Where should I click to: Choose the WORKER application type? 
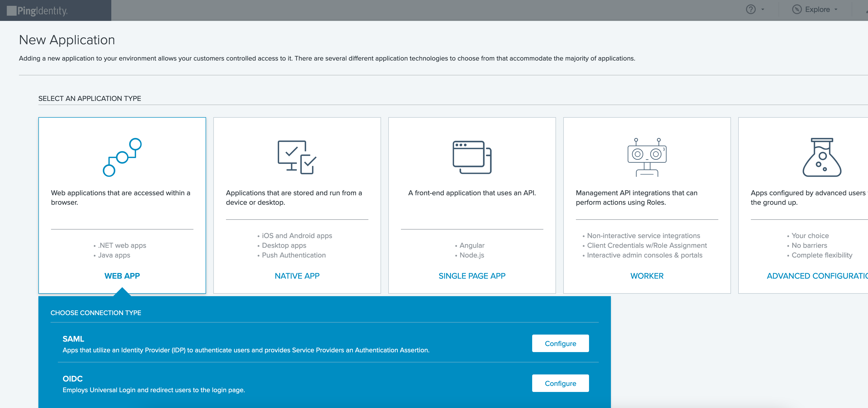647,276
